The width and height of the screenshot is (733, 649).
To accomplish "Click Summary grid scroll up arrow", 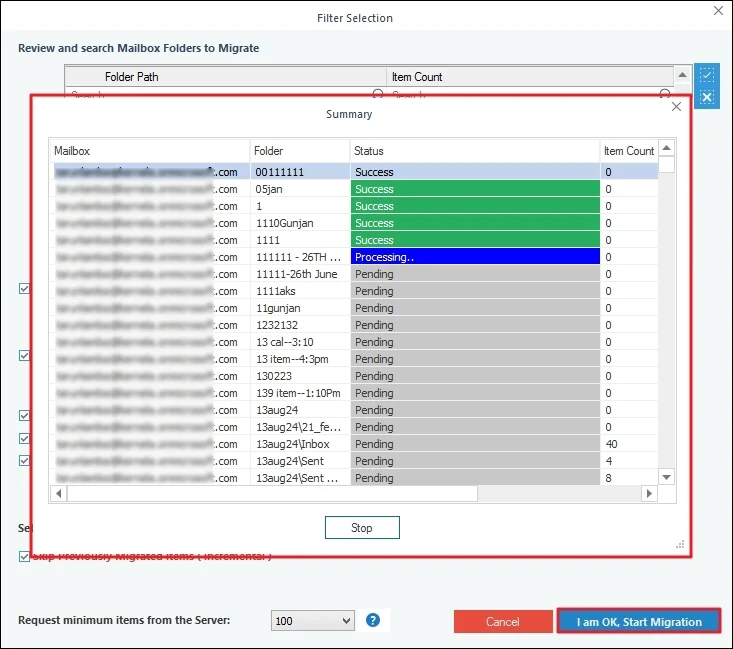I will pos(667,148).
